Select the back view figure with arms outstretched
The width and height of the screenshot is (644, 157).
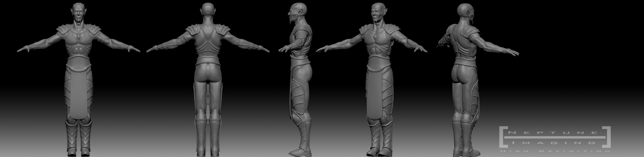pyautogui.click(x=208, y=80)
